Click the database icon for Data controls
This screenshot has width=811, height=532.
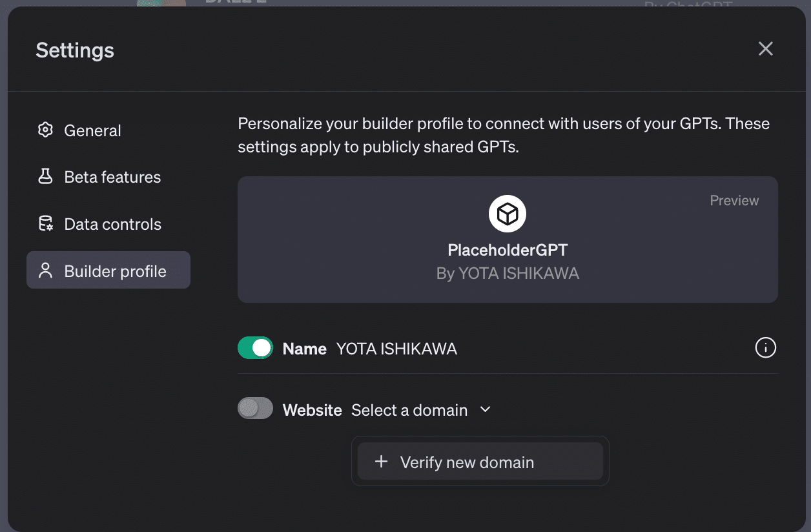pos(45,224)
